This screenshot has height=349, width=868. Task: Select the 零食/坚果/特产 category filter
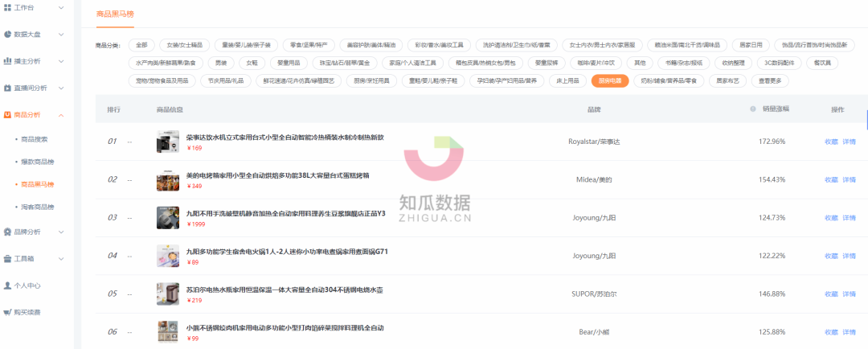click(309, 44)
